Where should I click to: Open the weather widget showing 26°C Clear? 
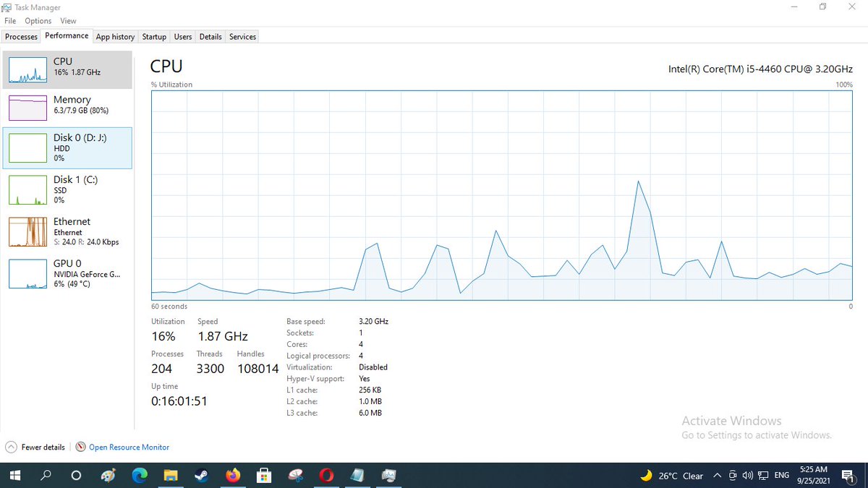(x=673, y=475)
